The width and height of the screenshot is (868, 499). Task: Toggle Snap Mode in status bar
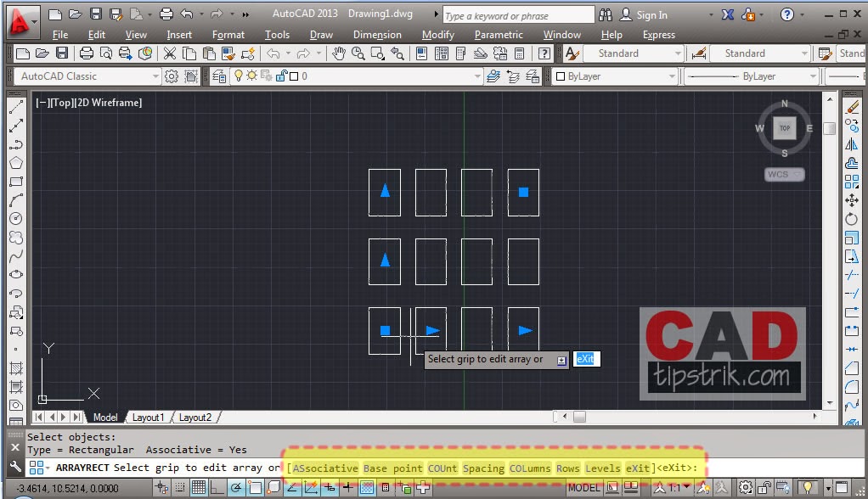coord(180,487)
